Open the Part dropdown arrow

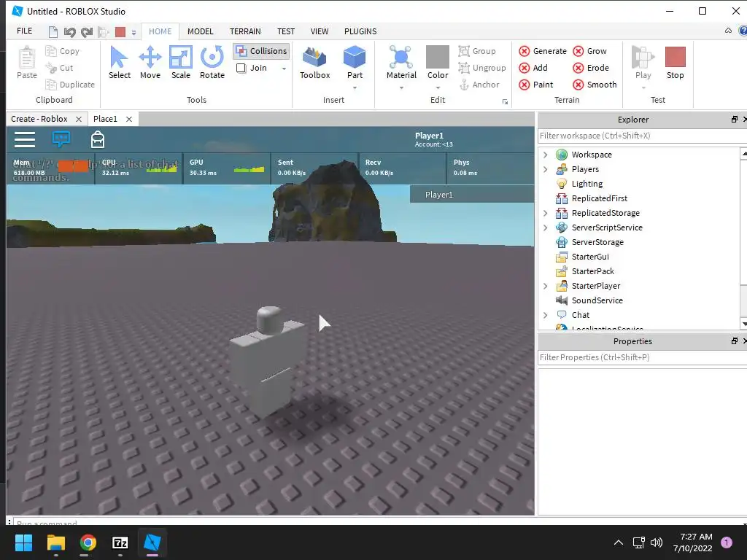355,87
